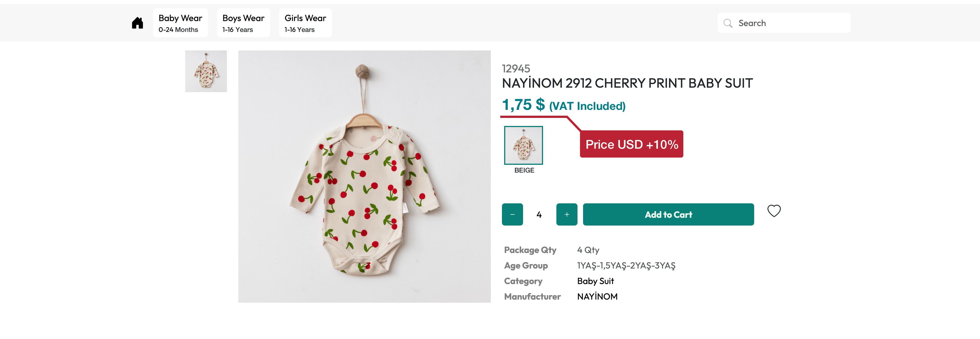This screenshot has height=339, width=980.
Task: Click the BEIGE color label
Action: pyautogui.click(x=524, y=171)
